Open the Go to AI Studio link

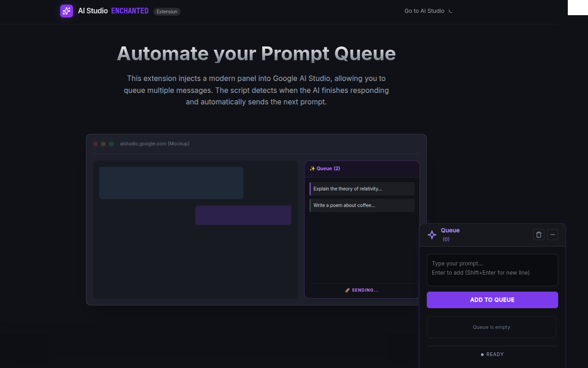tap(429, 11)
